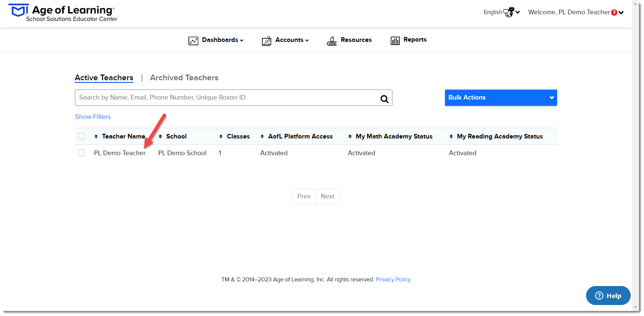Click the classes count value 1
The image size is (644, 316).
[x=220, y=153]
